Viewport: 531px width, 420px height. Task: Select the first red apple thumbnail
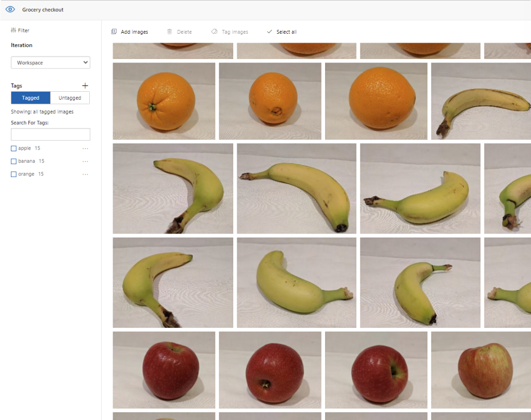(x=164, y=370)
